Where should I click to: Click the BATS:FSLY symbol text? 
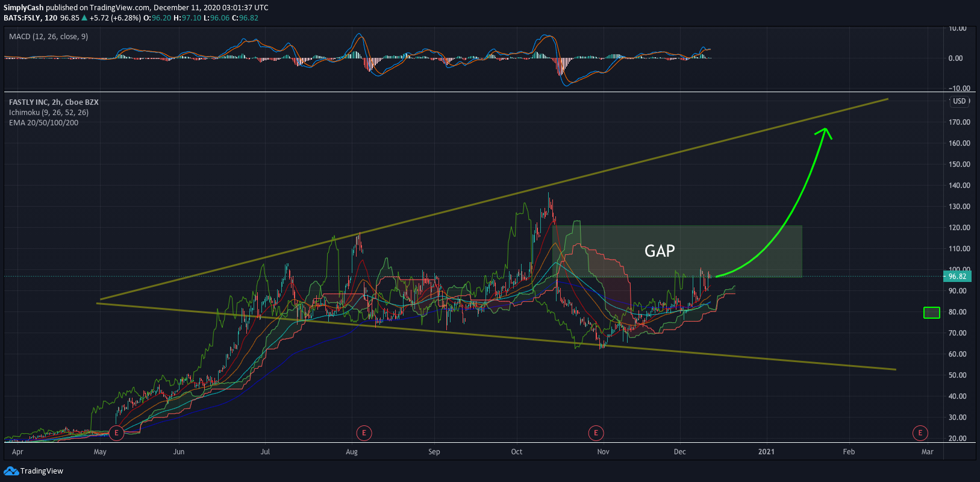[22, 18]
